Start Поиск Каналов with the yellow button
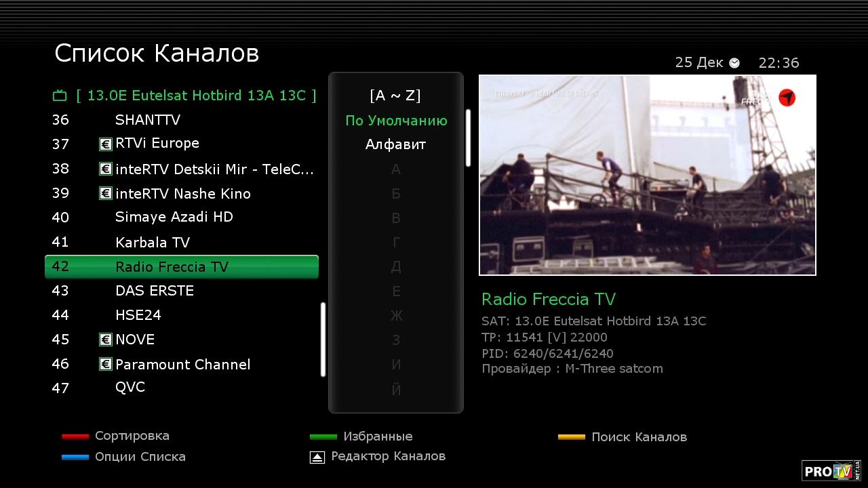 [x=572, y=438]
